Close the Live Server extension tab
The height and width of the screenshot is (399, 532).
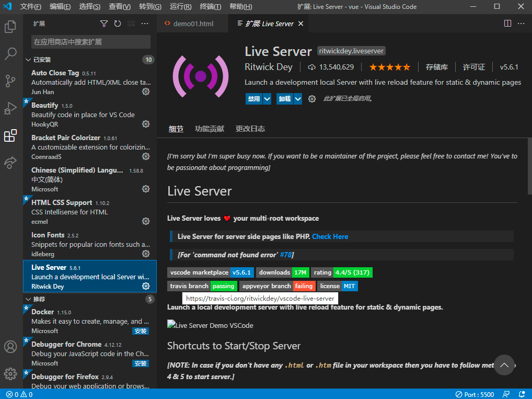(300, 24)
